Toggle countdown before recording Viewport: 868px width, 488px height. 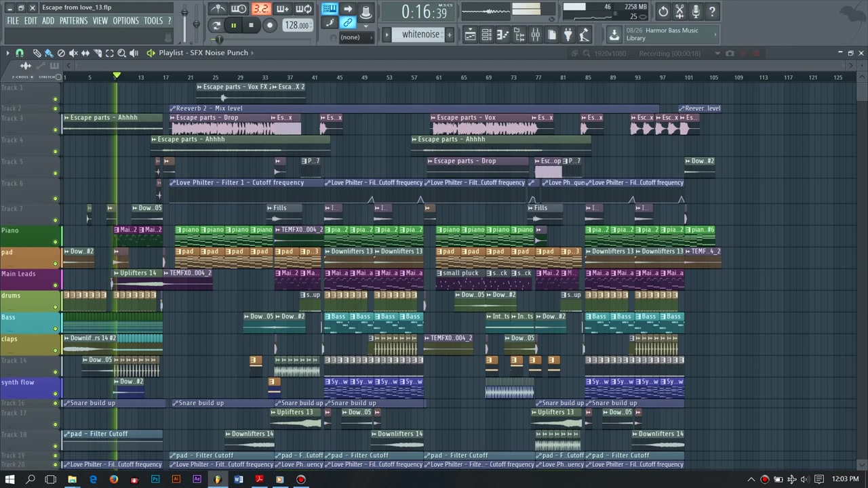pyautogui.click(x=260, y=9)
